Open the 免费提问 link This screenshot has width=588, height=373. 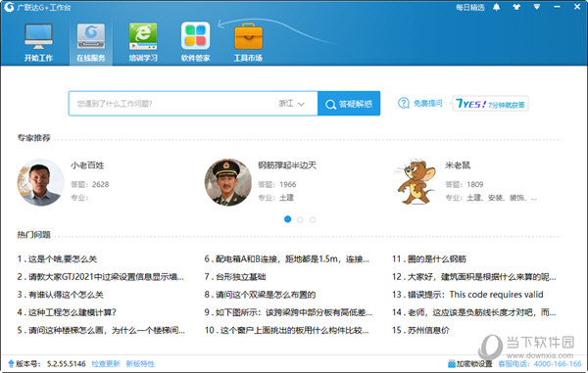(x=428, y=103)
